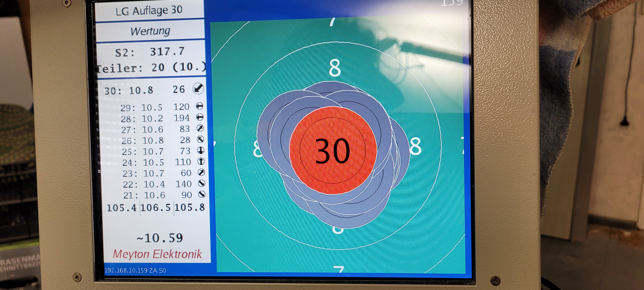Click the direction arrow icon for shot 30
This screenshot has width=644, height=290.
(x=198, y=88)
